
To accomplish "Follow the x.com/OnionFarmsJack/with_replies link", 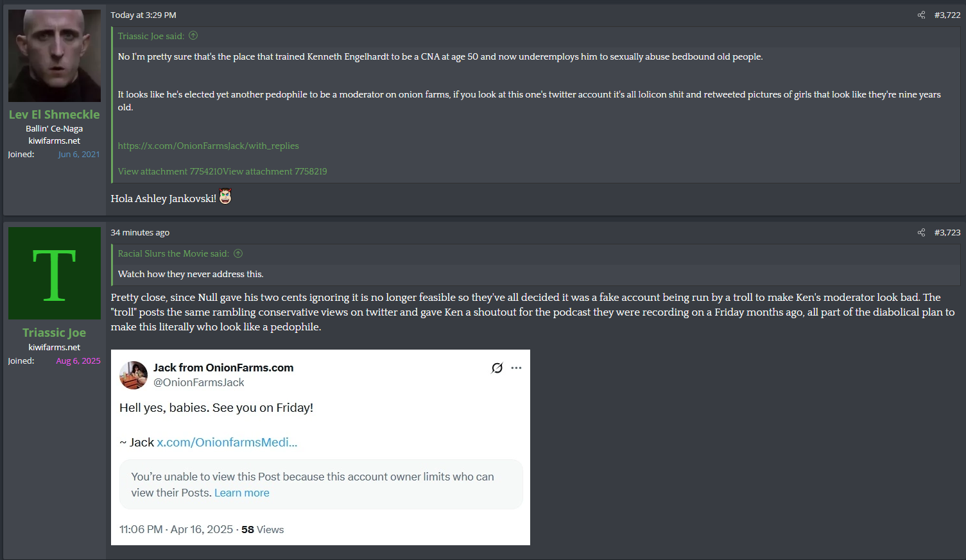I will click(208, 146).
